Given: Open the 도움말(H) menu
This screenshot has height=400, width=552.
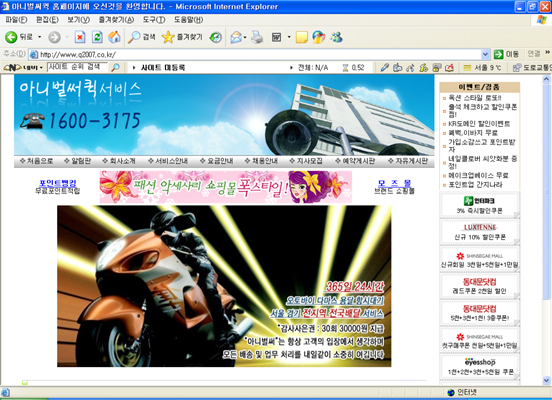Looking at the screenshot, I should [x=188, y=20].
